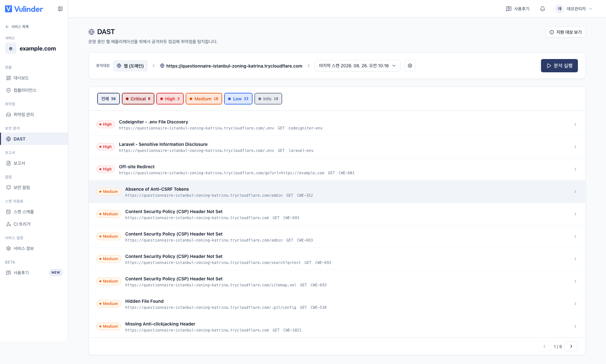Open 서비스 정보 settings in sidebar
Screen dimensions: 606x364
pos(34,248)
